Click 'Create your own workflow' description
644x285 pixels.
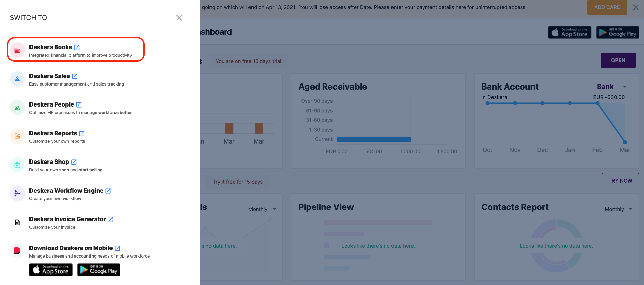(55, 199)
